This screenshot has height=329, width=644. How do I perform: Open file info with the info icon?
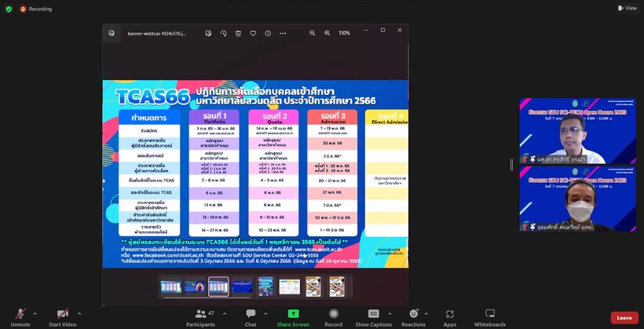(268, 33)
